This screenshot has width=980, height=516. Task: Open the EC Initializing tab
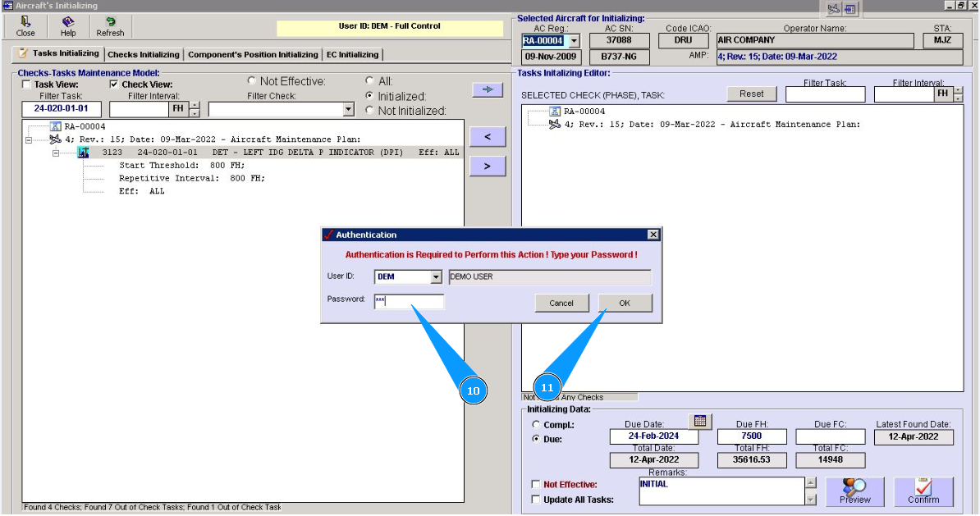point(352,54)
